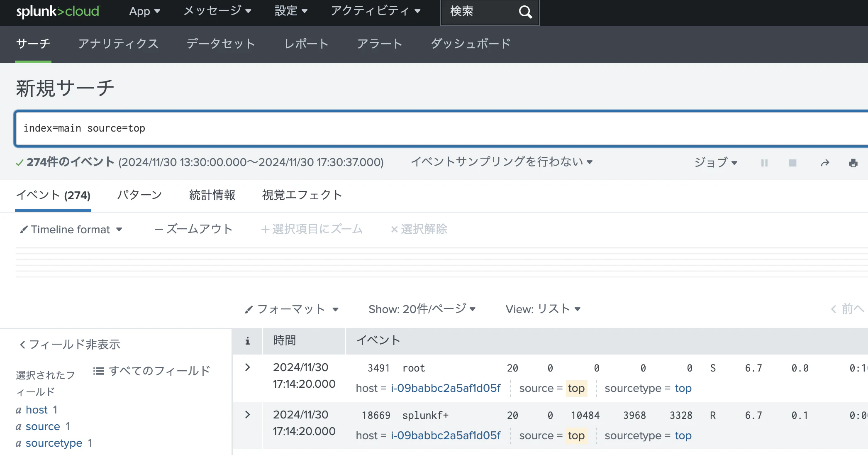Focus the index=main source=top query field

click(x=441, y=129)
